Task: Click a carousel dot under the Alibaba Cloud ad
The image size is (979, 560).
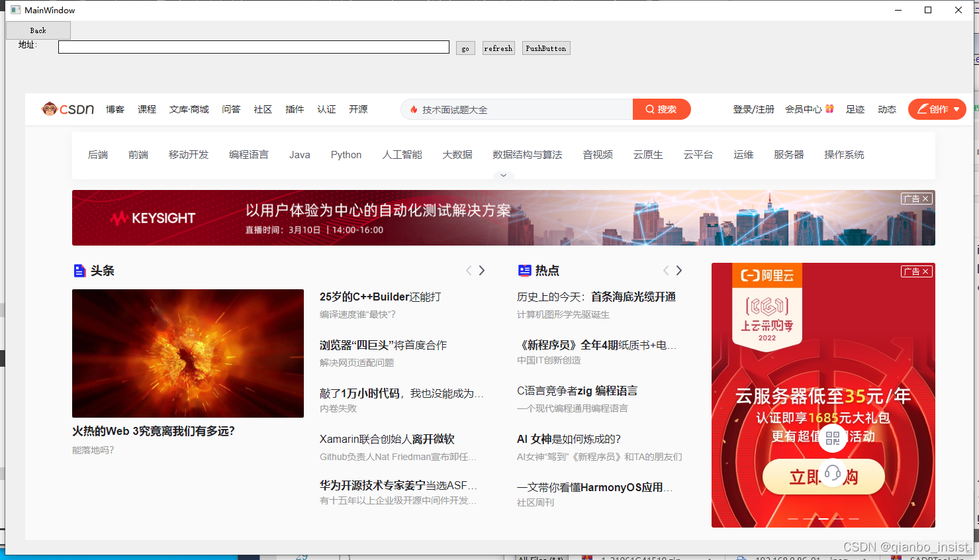Action: (x=823, y=518)
